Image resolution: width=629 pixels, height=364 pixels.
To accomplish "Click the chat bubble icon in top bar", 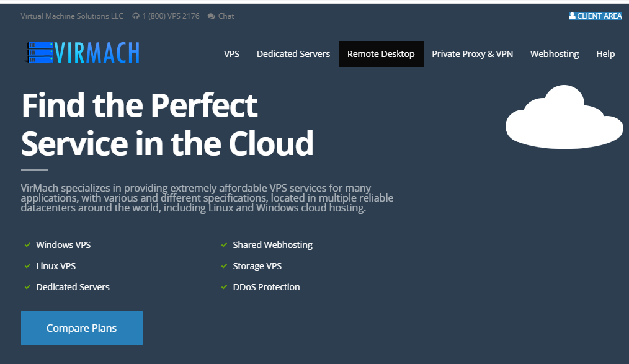I will coord(212,16).
